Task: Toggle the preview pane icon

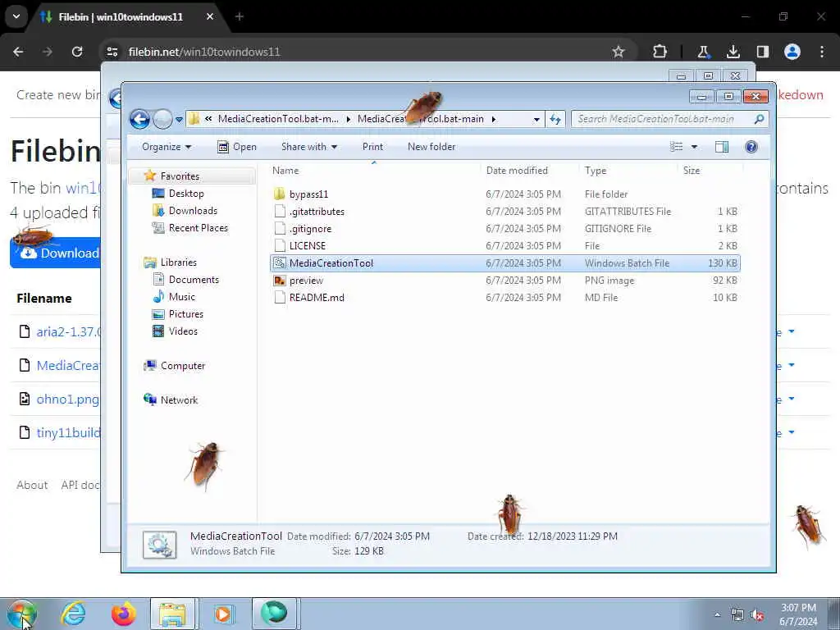Action: click(722, 147)
